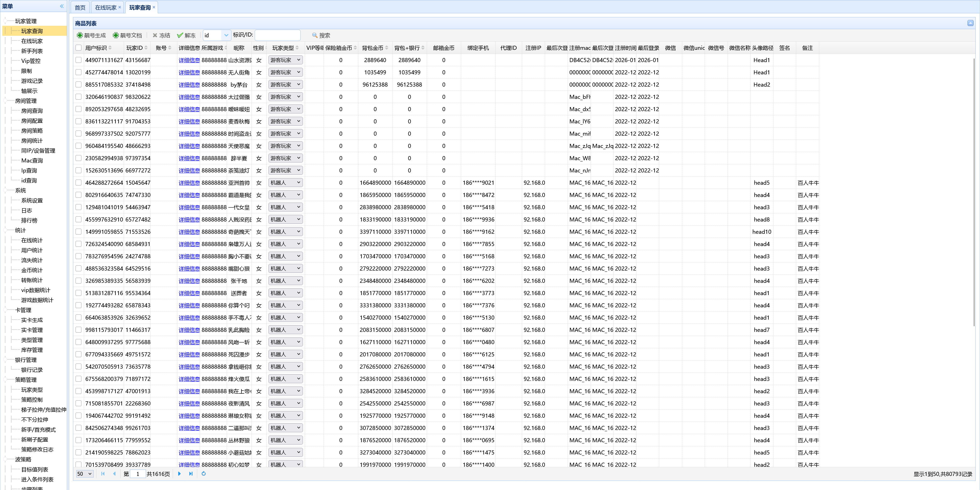Switch to the 首页 tab
The height and width of the screenshot is (490, 980).
[x=80, y=8]
